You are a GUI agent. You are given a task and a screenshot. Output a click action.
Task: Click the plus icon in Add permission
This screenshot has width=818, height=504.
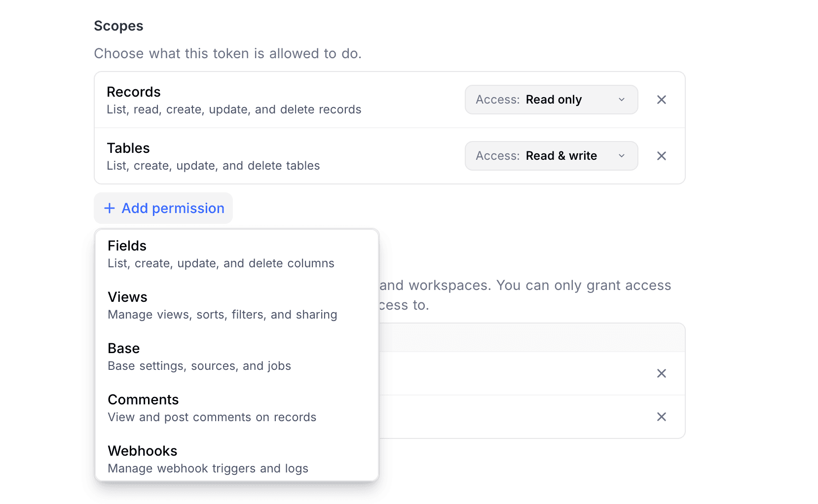(x=109, y=208)
